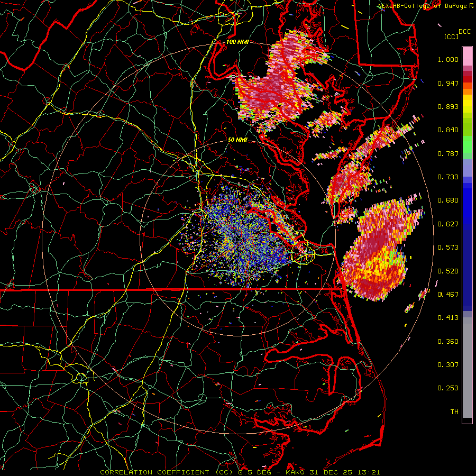Select the 0.253 legend value
Viewport: 476px width, 476px height.
point(448,388)
